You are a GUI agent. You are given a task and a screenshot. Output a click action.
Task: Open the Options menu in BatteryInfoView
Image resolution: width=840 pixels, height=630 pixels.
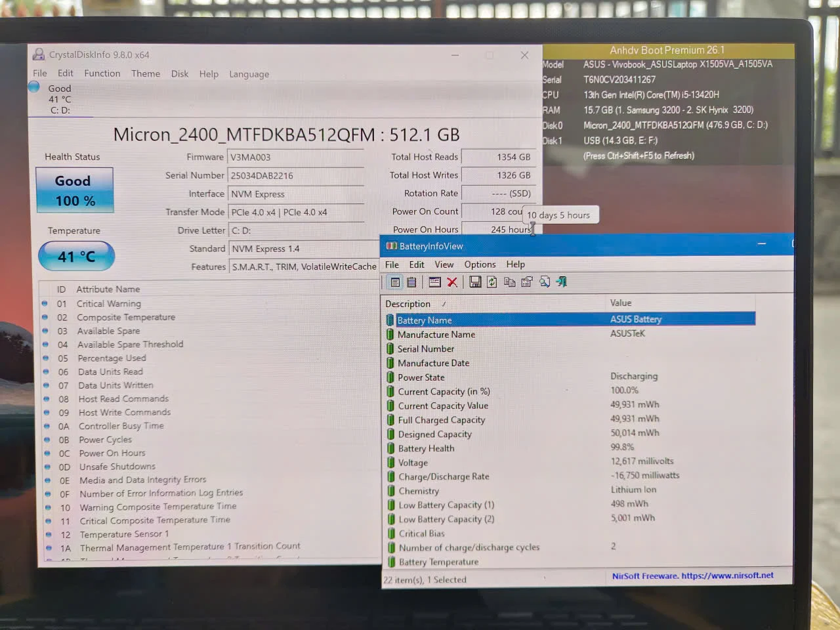point(480,264)
